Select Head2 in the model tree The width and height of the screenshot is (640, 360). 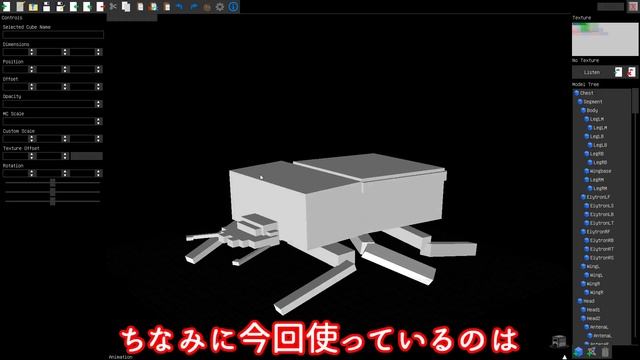click(x=593, y=318)
